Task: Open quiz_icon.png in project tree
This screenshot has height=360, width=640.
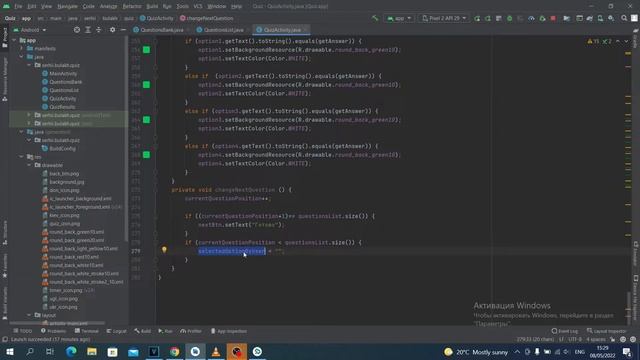Action: click(64, 223)
